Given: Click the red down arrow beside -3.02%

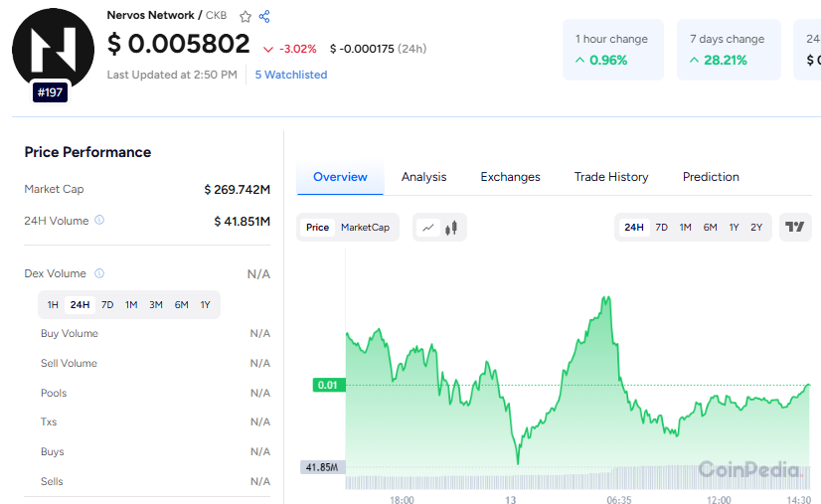Looking at the screenshot, I should click(268, 50).
